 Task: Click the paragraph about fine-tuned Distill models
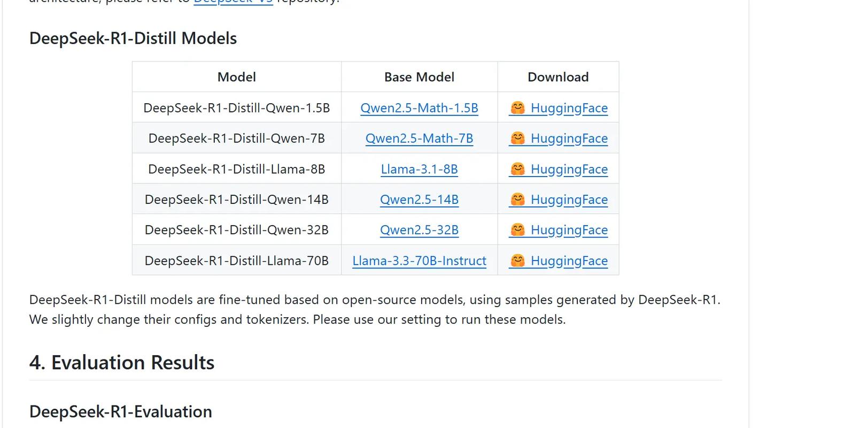click(x=375, y=310)
